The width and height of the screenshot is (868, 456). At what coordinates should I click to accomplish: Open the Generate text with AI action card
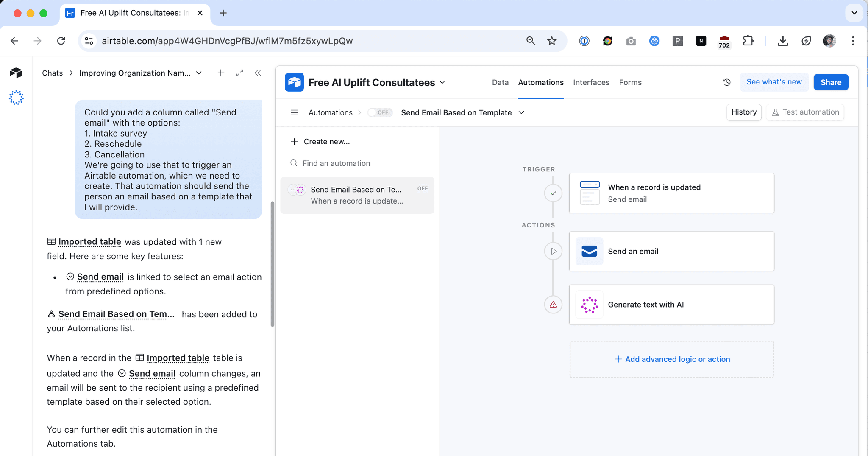[x=672, y=305]
